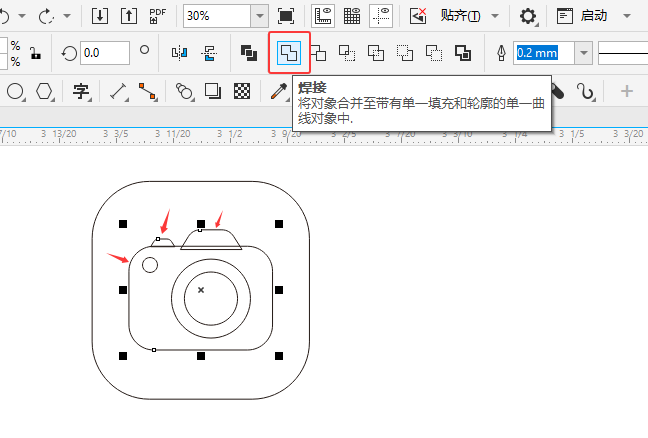The image size is (648, 438).
Task: Click the center X marker of the selection
Action: click(201, 290)
